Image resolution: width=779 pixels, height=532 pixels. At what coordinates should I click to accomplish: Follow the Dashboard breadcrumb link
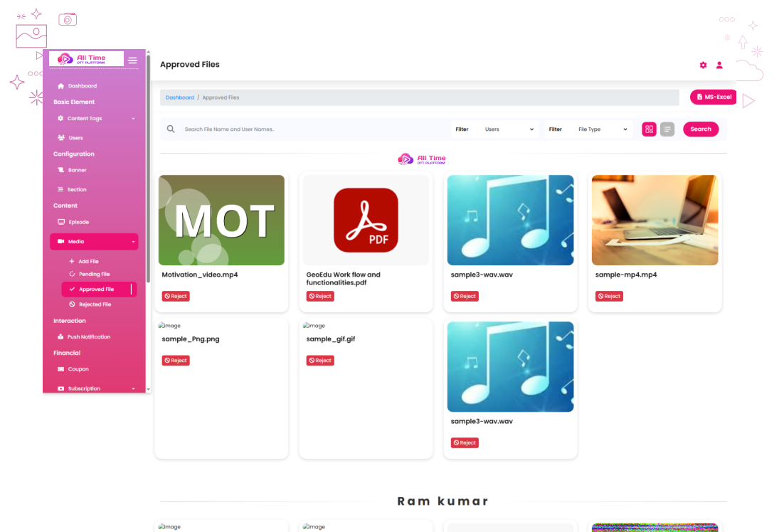(x=180, y=97)
